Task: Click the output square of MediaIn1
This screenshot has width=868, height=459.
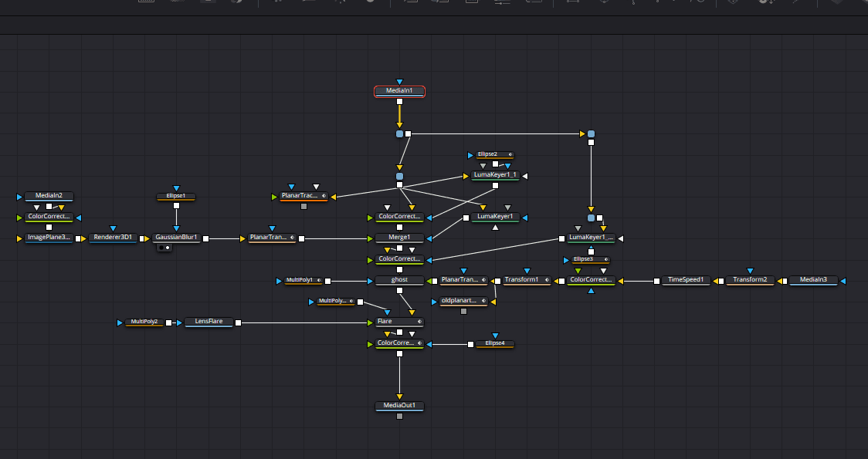Action: pos(400,102)
